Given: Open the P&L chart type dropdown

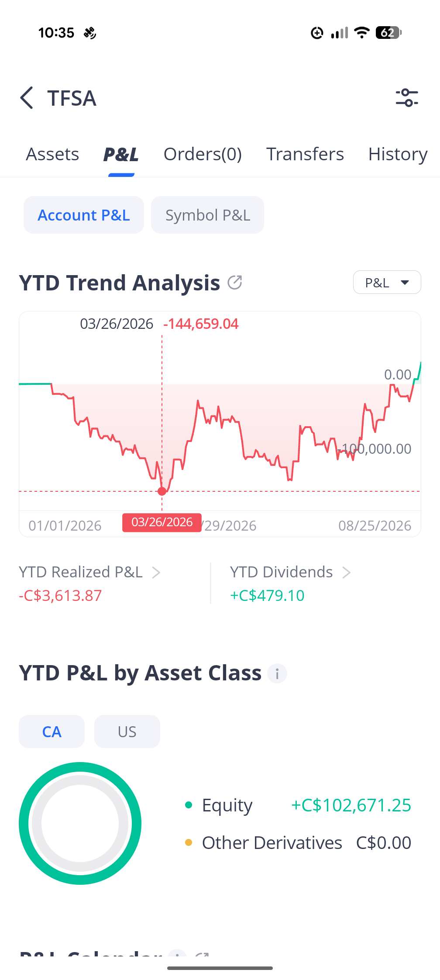Looking at the screenshot, I should click(x=387, y=283).
